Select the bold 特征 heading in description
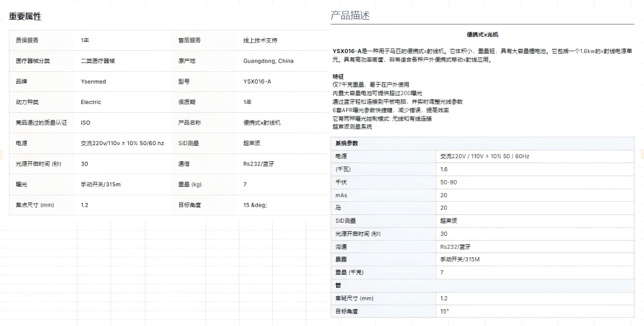 (x=338, y=76)
